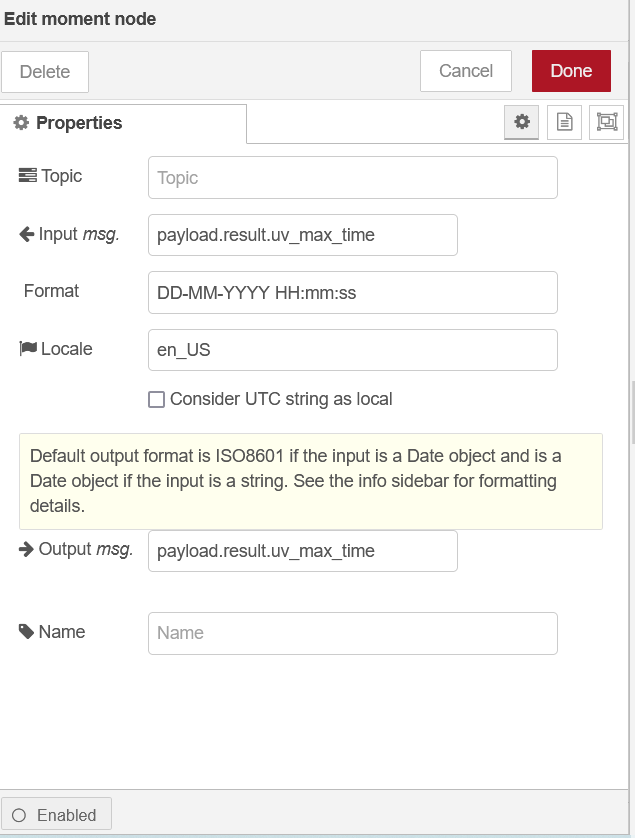Click the Locale flag icon
Image resolution: width=635 pixels, height=838 pixels.
coord(28,349)
